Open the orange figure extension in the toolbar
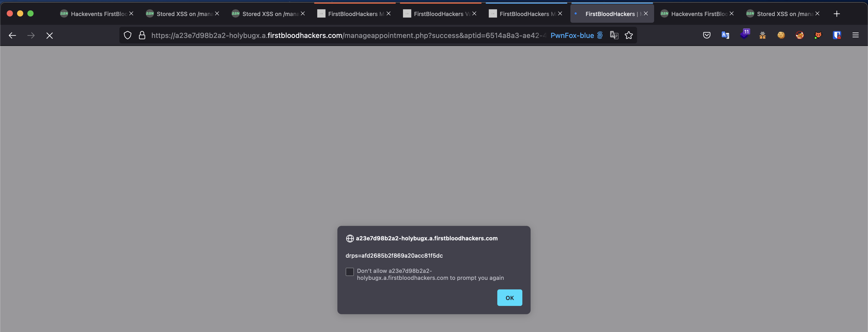The image size is (868, 332). [x=763, y=35]
